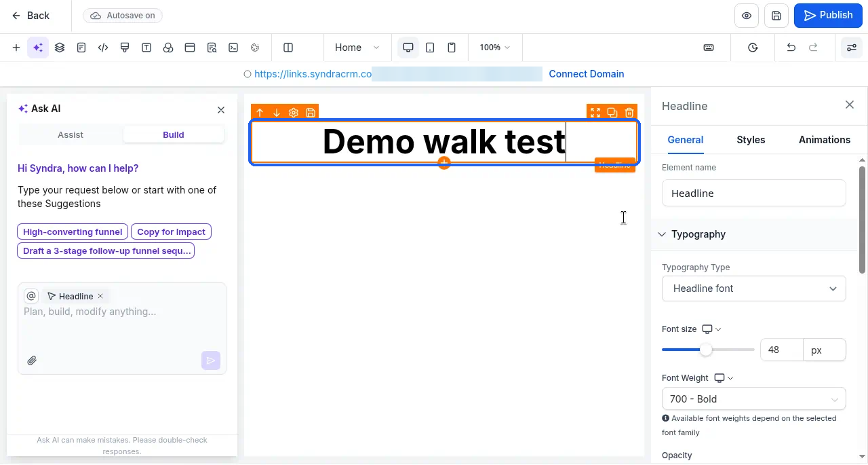Open the terminal console icon in toolbar
868x465 pixels.
233,48
